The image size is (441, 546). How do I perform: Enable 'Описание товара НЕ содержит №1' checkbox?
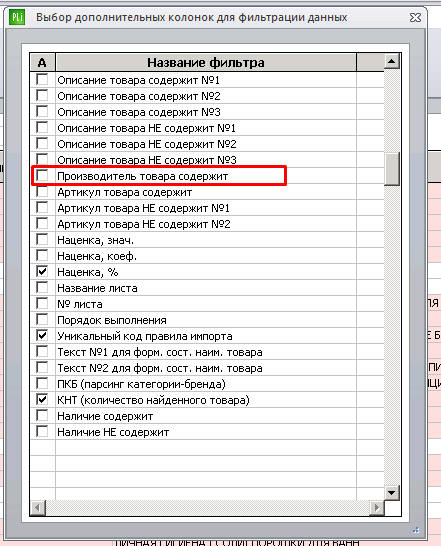coord(42,127)
